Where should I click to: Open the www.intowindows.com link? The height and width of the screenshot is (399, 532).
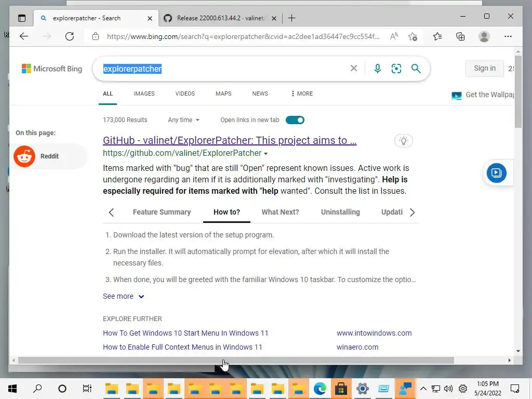tap(374, 333)
